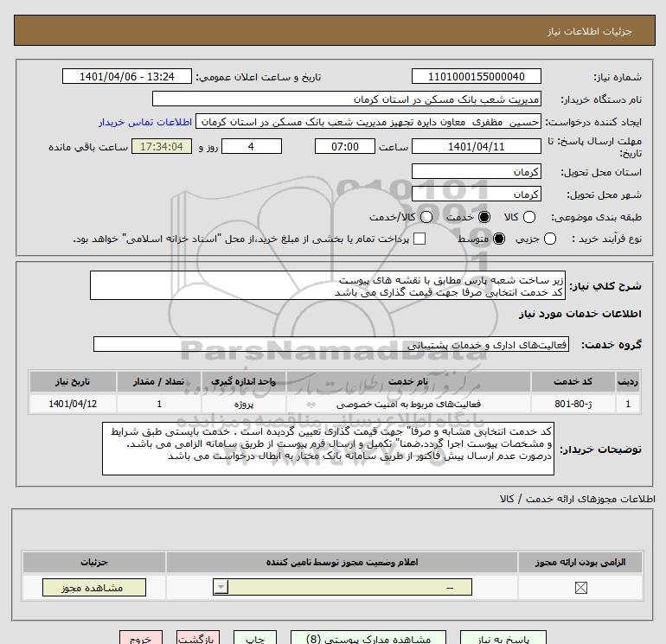Click the تاریخ نیاز column header
This screenshot has width=666, height=644.
(x=73, y=381)
